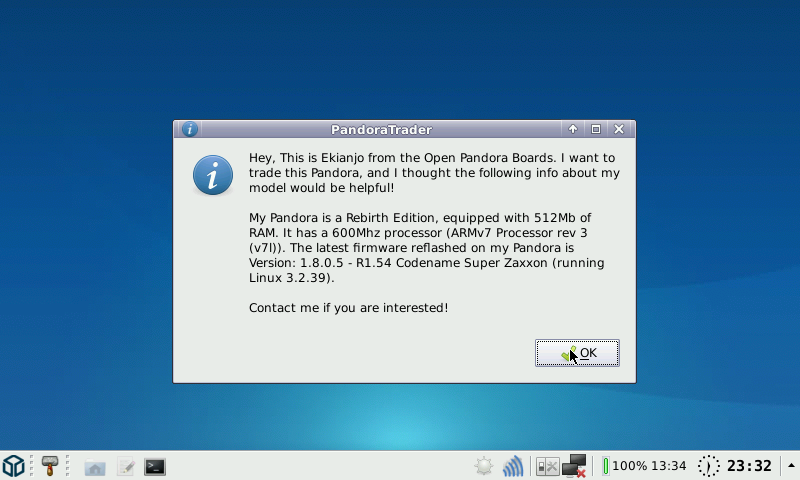
Task: Click the toggle-switch tray icon with the wrench
Action: coord(547,466)
